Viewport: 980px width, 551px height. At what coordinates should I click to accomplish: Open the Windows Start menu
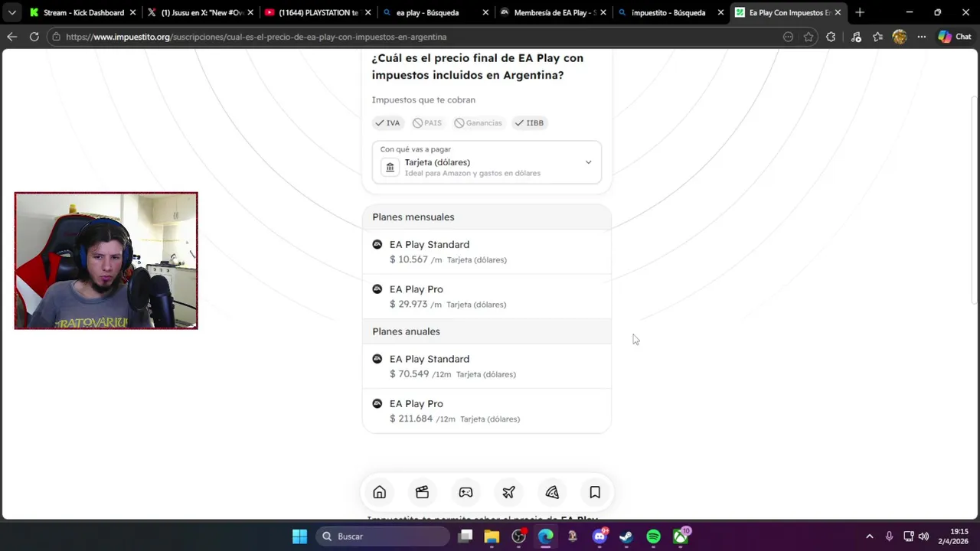click(299, 536)
